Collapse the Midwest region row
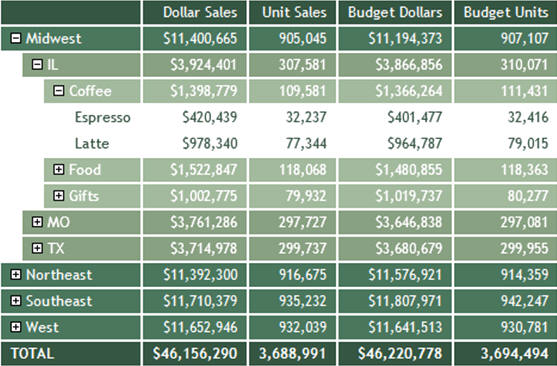Screen dimensions: 557x366 (16, 38)
